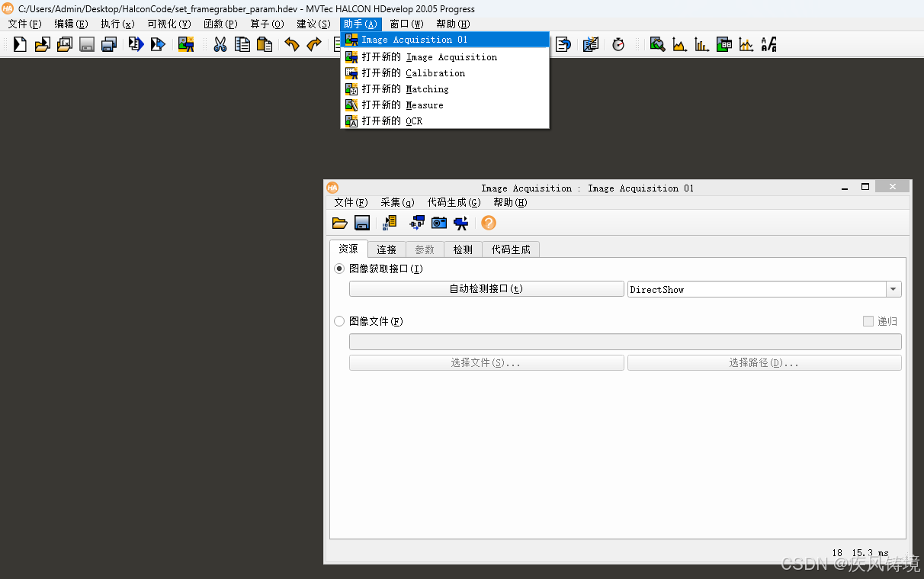Click the Paste clipboard icon
This screenshot has height=579, width=924.
tap(265, 44)
